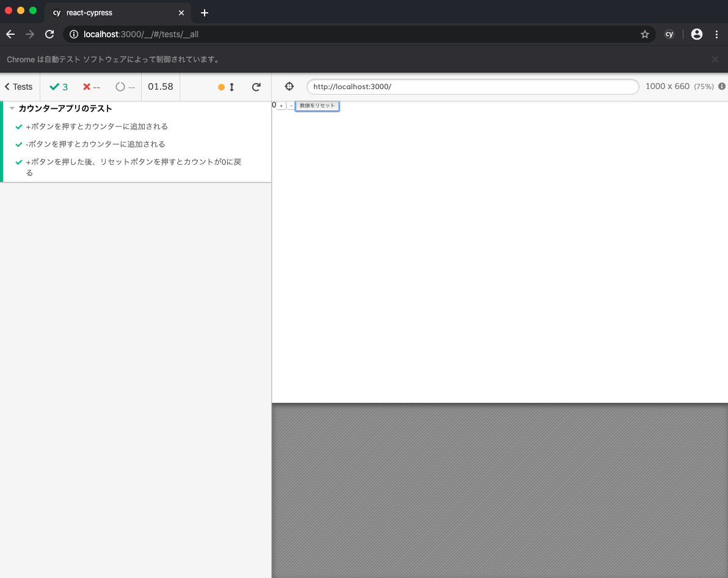Open the Chrome profile avatar
The width and height of the screenshot is (728, 578).
[696, 35]
